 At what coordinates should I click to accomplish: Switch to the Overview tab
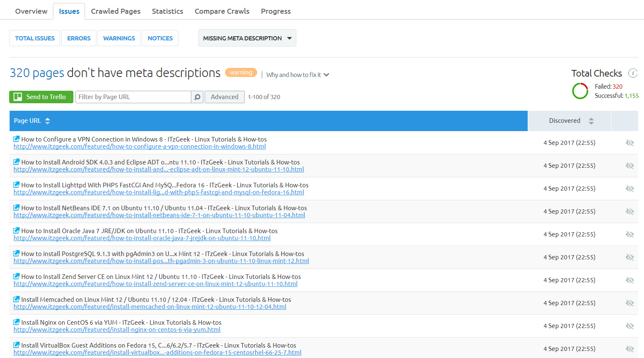[31, 11]
